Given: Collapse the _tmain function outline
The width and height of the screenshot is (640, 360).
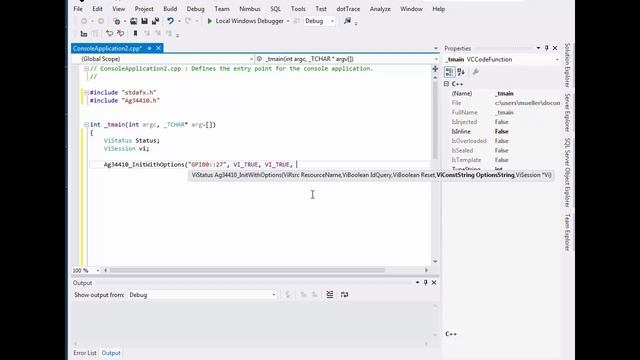Looking at the screenshot, I should [87, 124].
